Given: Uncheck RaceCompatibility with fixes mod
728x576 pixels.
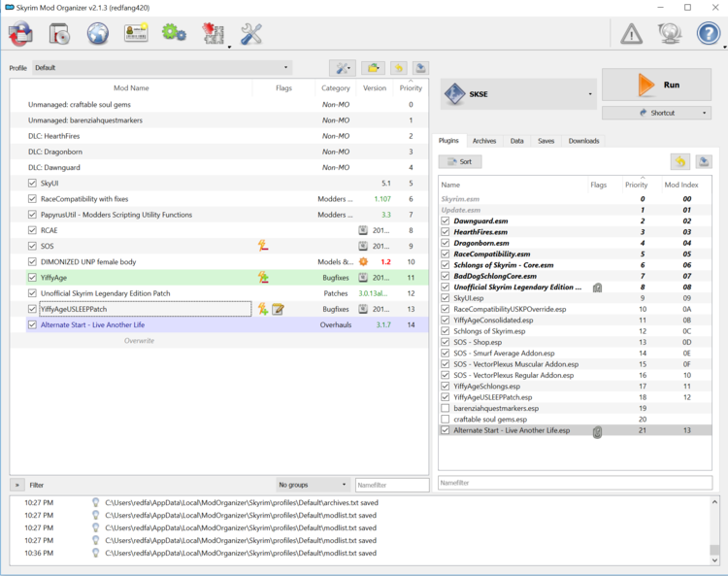Looking at the screenshot, I should (x=32, y=199).
